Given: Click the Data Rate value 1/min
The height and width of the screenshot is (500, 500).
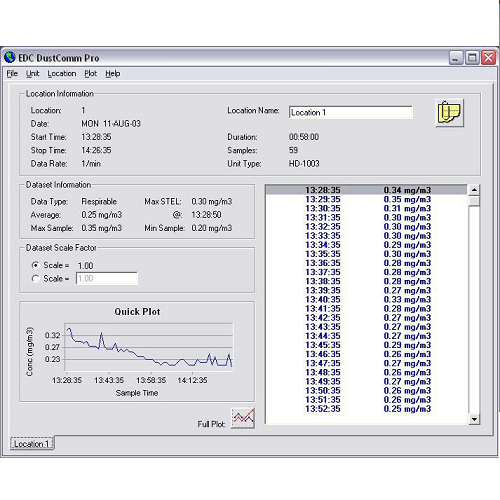Looking at the screenshot, I should click(x=91, y=164).
